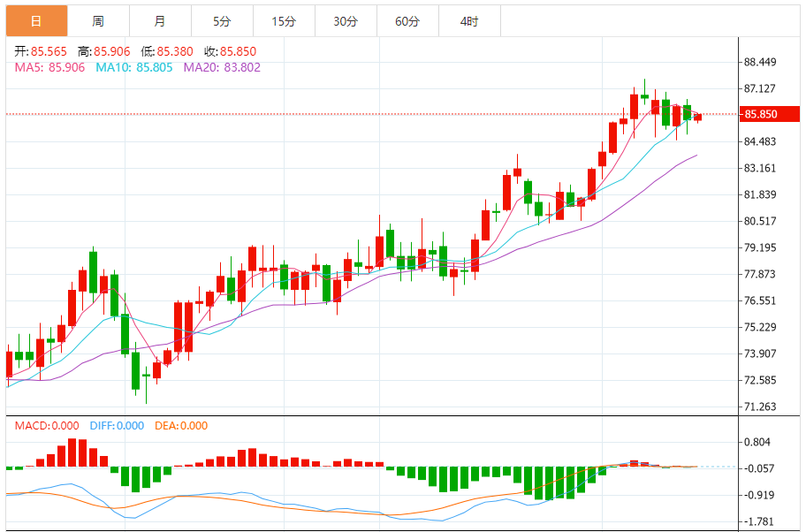
Task: Click the 开 opening price value
Action: click(49, 52)
